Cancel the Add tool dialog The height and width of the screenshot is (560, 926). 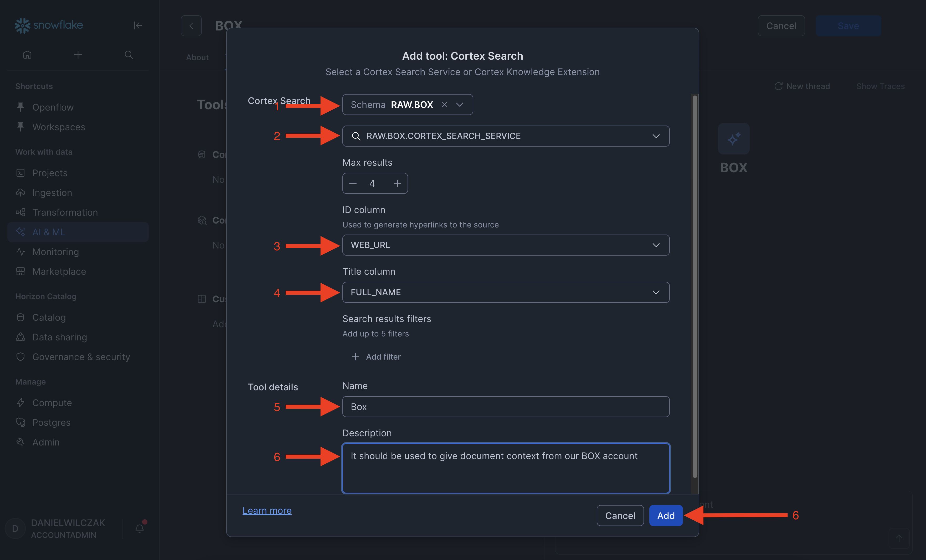coord(620,516)
